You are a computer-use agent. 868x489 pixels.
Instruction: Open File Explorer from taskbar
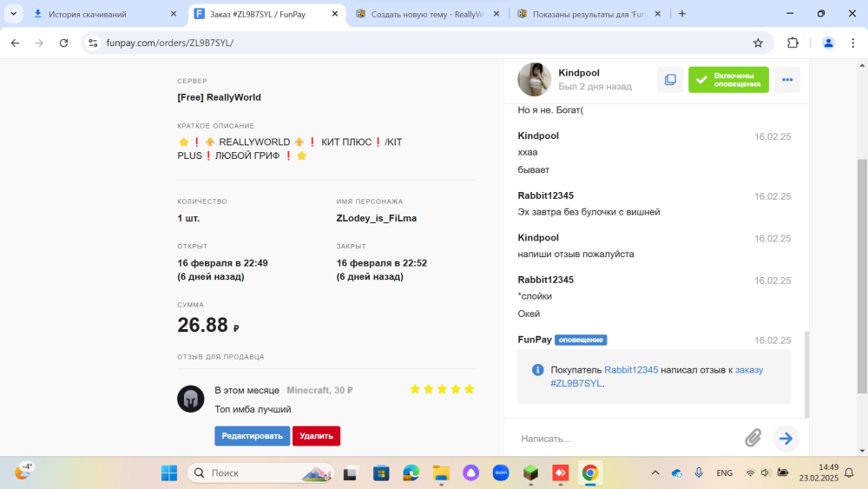[441, 473]
